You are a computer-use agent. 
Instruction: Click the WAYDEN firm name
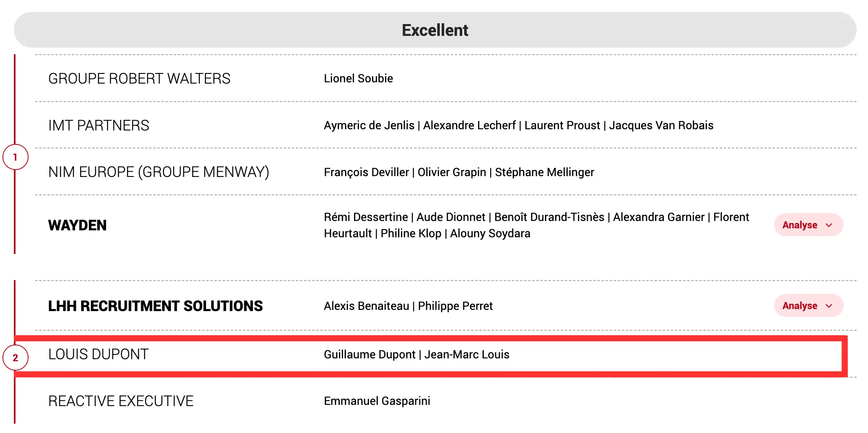coord(77,225)
